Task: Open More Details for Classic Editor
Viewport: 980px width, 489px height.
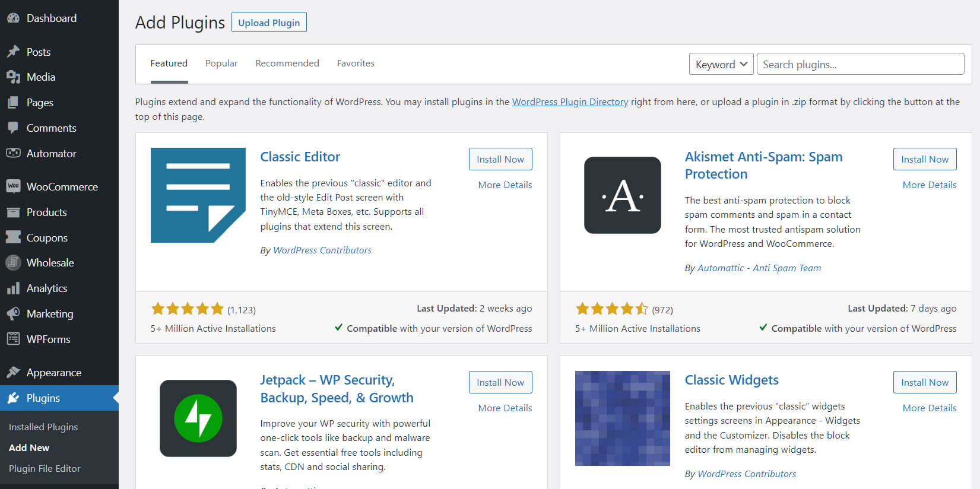Action: point(505,185)
